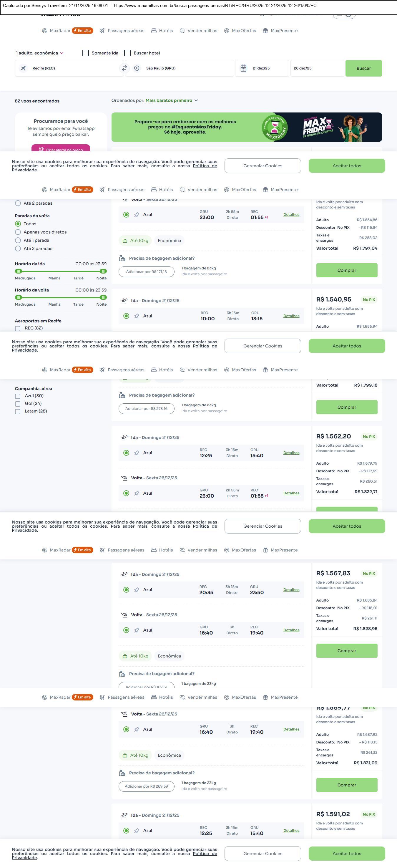Viewport: 397px width, 868px height.
Task: Click left handle of Horário da ida slider
Action: [x=19, y=271]
